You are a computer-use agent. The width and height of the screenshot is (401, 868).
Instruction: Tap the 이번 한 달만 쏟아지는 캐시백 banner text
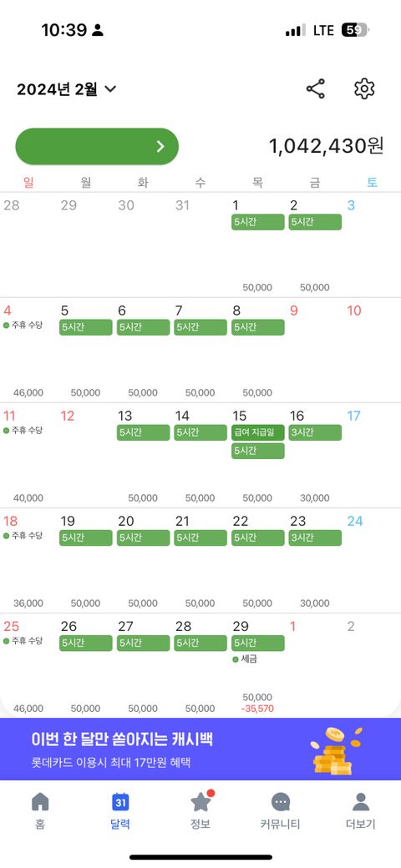coord(122,739)
